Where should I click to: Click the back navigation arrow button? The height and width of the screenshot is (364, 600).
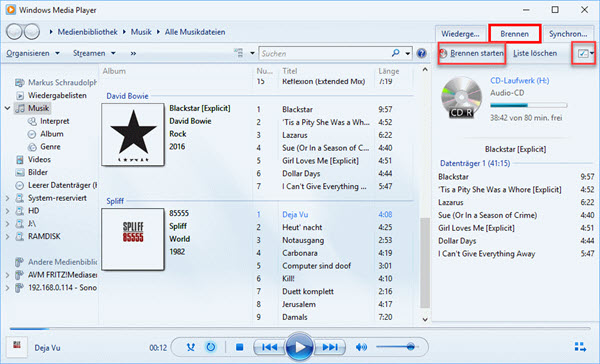click(x=15, y=32)
